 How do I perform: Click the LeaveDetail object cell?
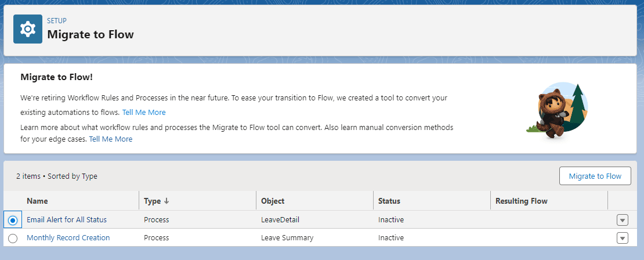(x=280, y=220)
